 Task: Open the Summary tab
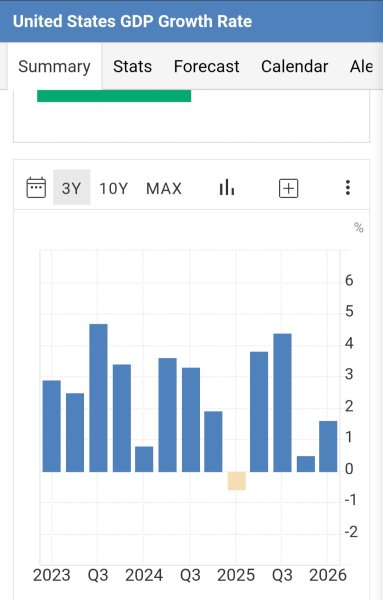[54, 66]
